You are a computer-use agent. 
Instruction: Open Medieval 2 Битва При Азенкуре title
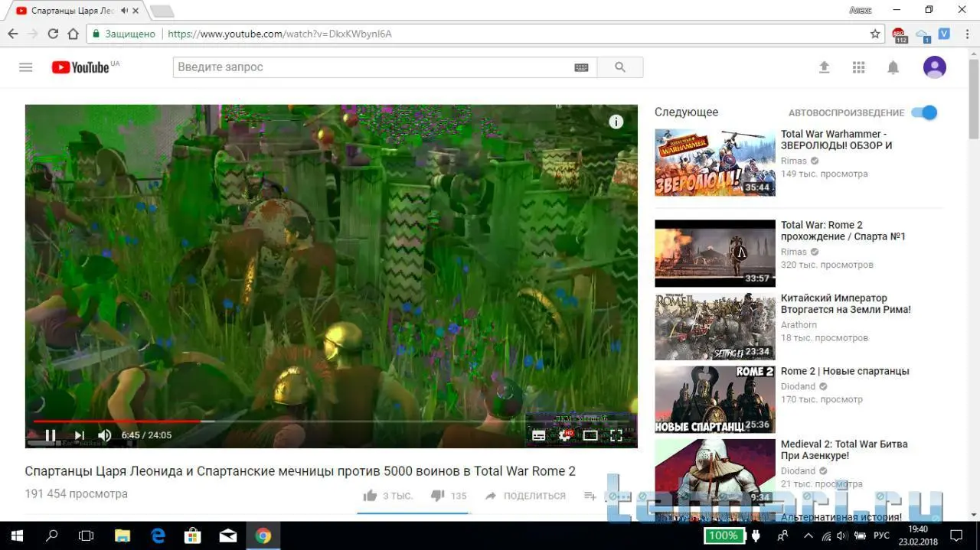844,450
